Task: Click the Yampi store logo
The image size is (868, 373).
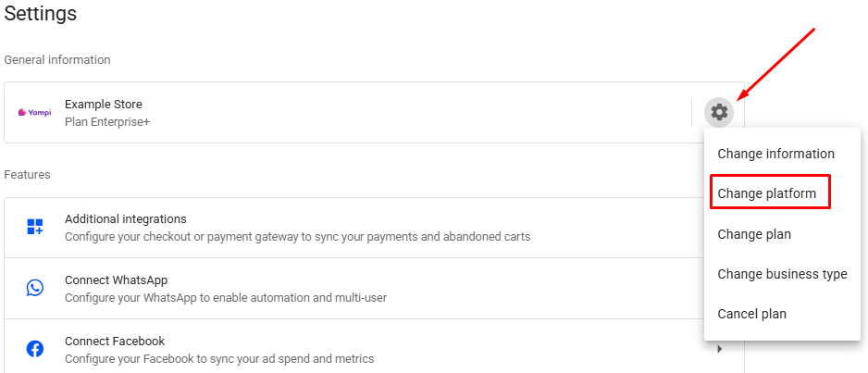Action: point(34,113)
